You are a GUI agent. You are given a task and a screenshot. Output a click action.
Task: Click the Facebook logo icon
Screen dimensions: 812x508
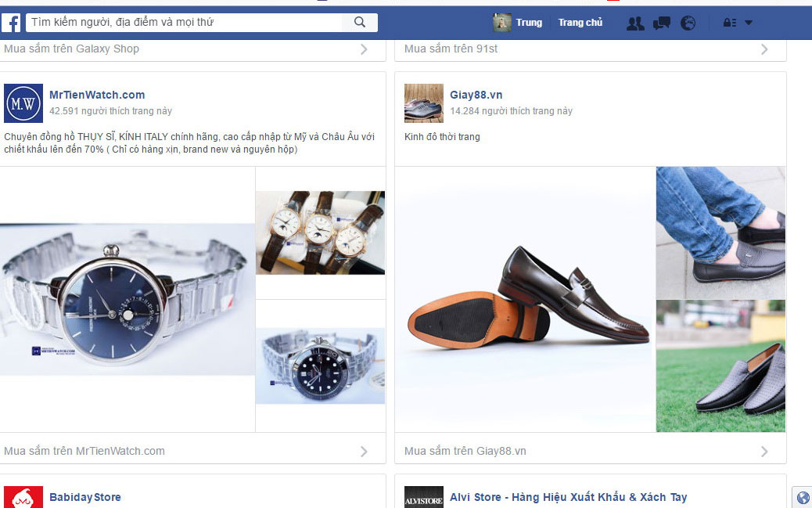tap(11, 23)
